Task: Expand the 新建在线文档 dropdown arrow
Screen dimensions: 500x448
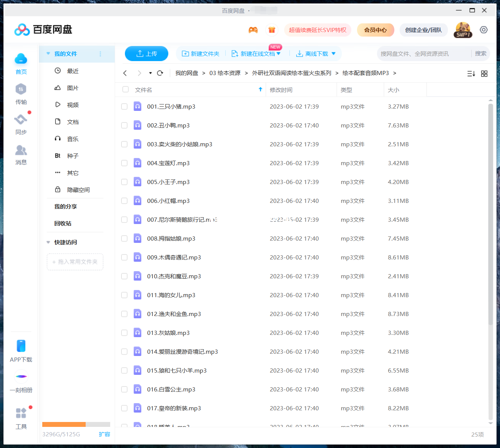Action: pos(278,54)
